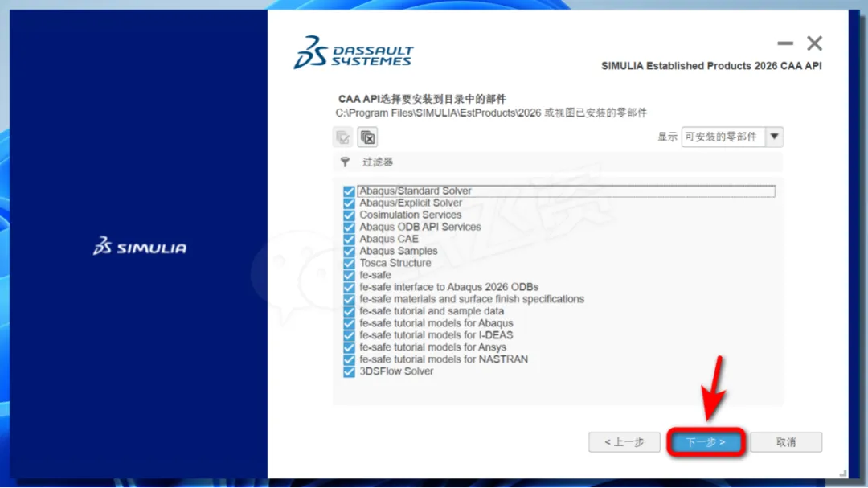Select Abaqus/Standard Solver label
868x488 pixels.
pos(416,191)
